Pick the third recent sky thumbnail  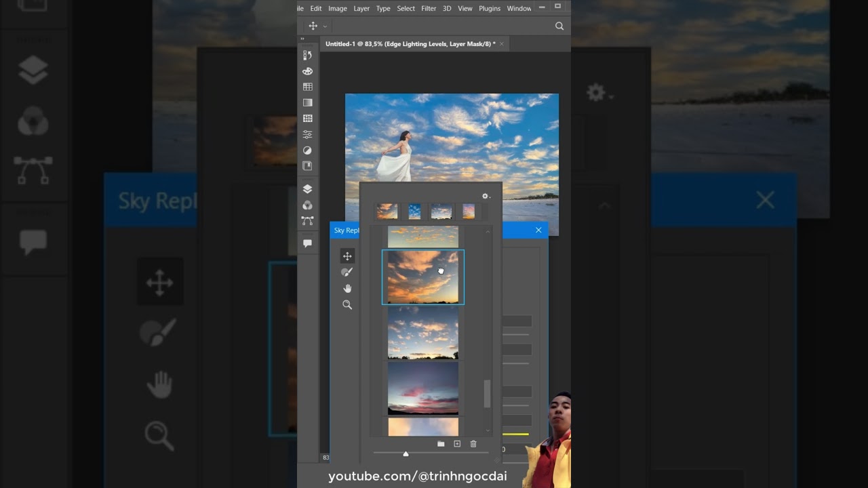(x=441, y=211)
